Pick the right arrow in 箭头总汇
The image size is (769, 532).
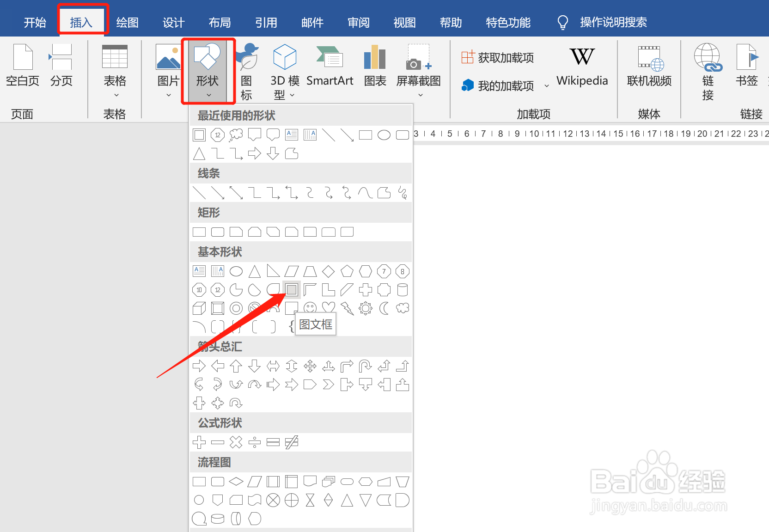click(199, 366)
